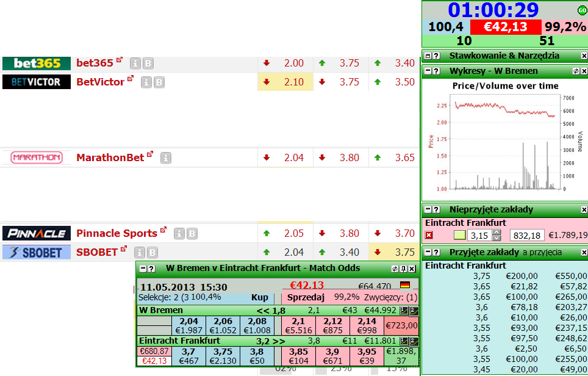Open help for Stawkowanie & Narzędzia panel
The image size is (588, 376).
(x=436, y=56)
